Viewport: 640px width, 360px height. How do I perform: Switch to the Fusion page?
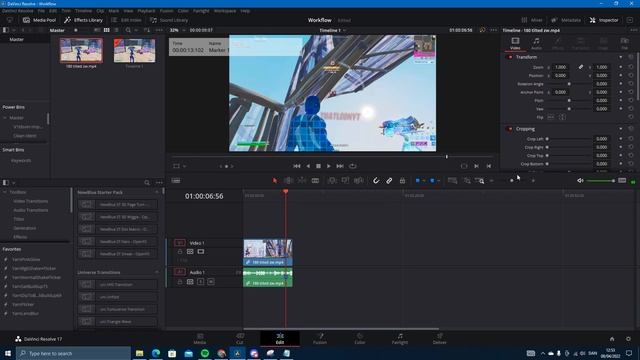click(x=320, y=339)
